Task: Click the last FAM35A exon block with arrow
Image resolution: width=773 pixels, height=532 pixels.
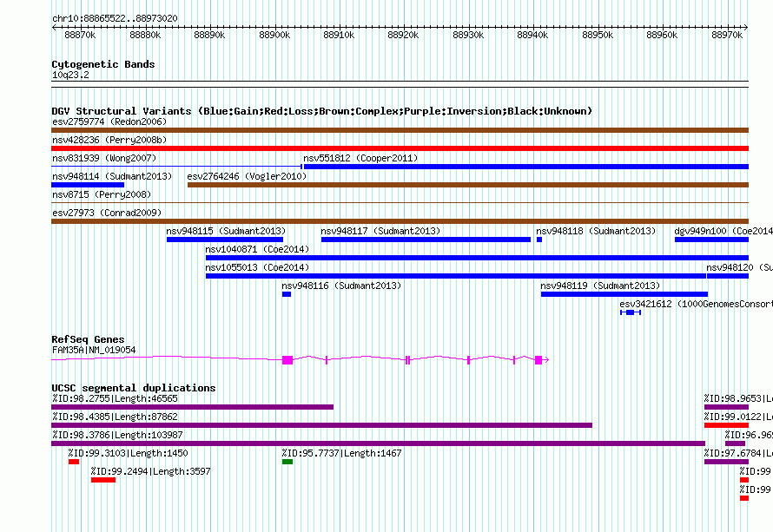Action: pyautogui.click(x=541, y=360)
